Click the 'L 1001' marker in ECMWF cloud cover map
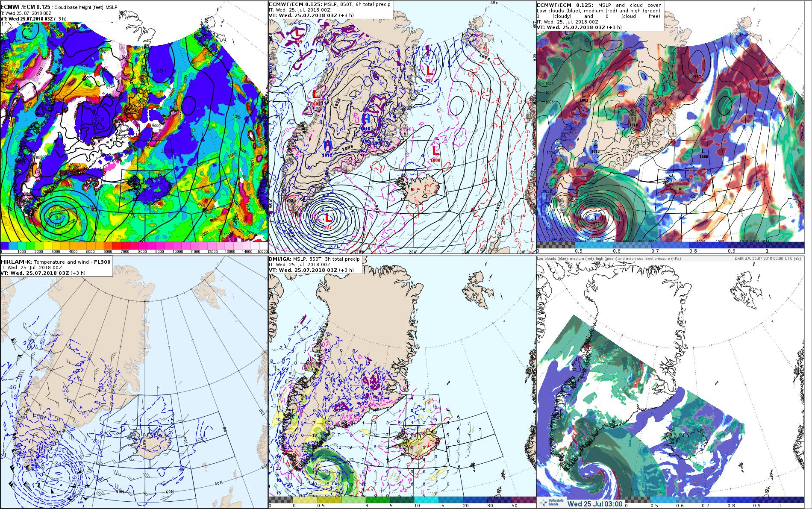 click(x=584, y=97)
